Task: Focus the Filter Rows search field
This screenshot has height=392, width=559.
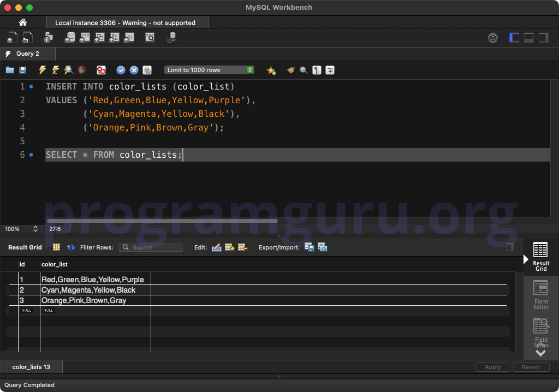Action: 151,247
